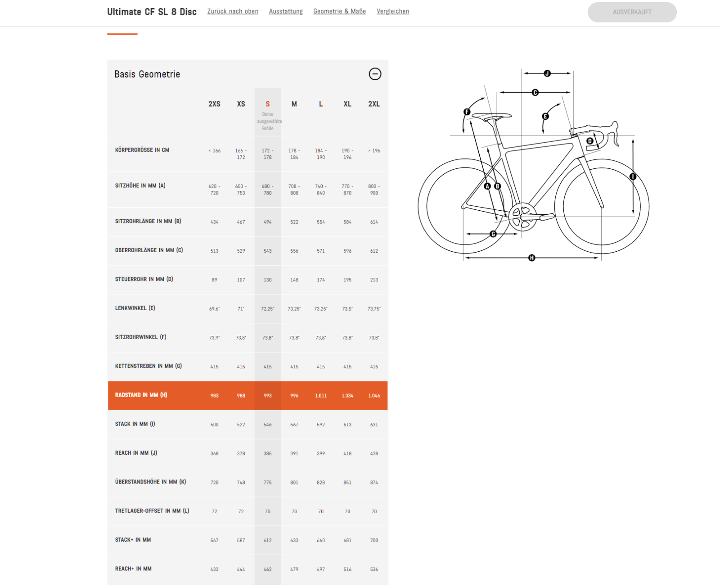The height and width of the screenshot is (588, 720).
Task: Select marker H below the bike
Action: [x=532, y=258]
